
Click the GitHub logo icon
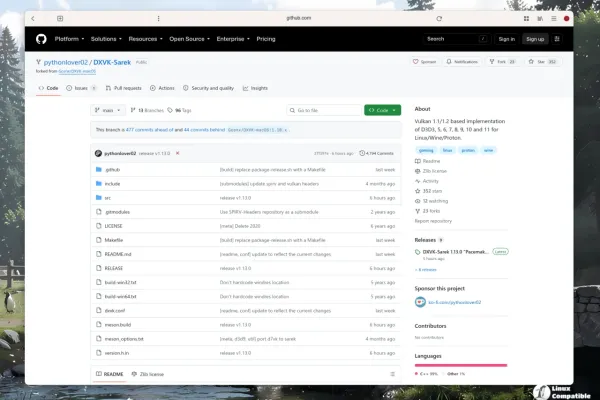[41, 39]
